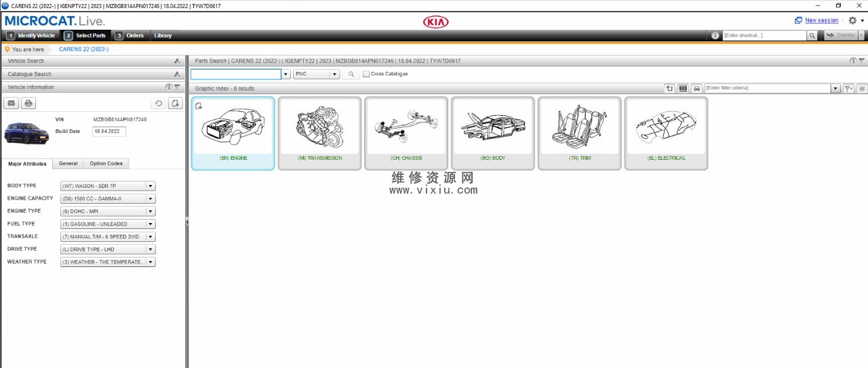Focus the Enter filter criteria field
The width and height of the screenshot is (868, 368).
pyautogui.click(x=768, y=88)
